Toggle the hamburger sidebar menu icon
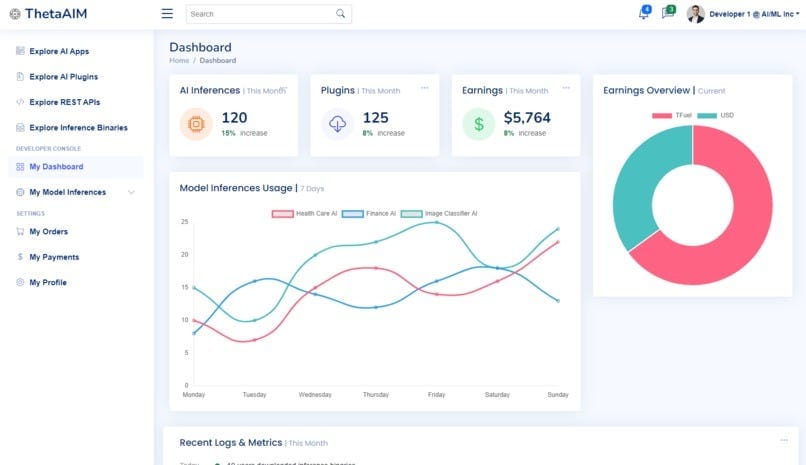Screen dimensions: 806x465 [x=167, y=14]
